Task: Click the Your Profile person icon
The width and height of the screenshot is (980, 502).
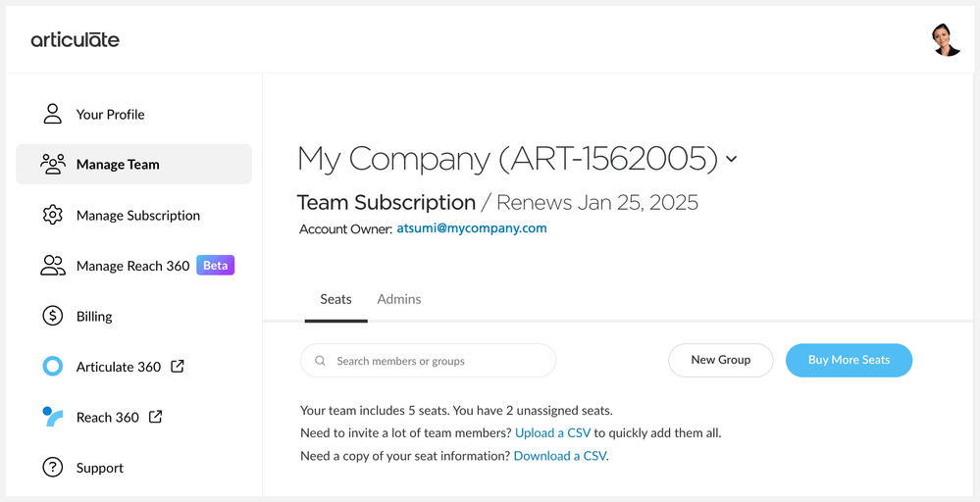Action: [53, 114]
